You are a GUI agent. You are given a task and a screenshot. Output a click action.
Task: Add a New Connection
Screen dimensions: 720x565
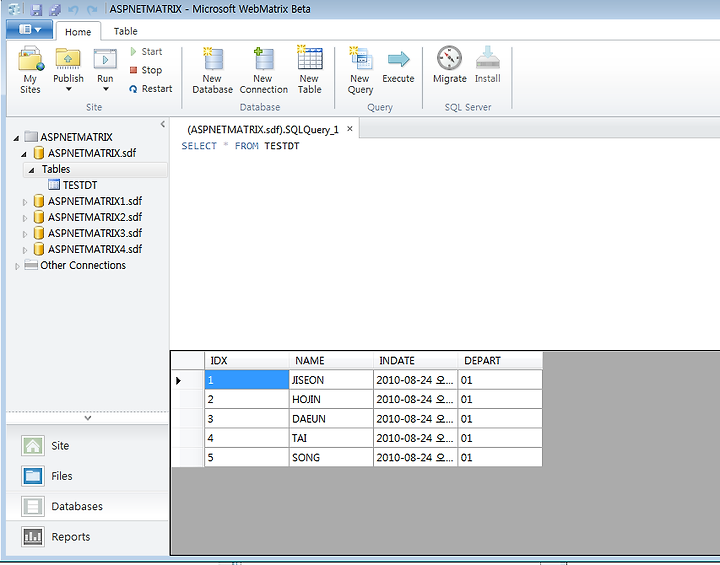pyautogui.click(x=264, y=71)
